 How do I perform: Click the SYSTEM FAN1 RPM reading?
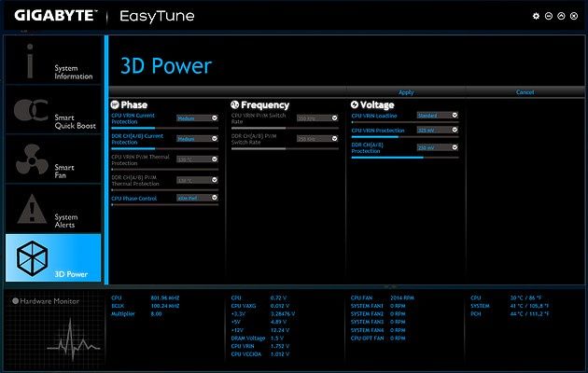tap(398, 306)
